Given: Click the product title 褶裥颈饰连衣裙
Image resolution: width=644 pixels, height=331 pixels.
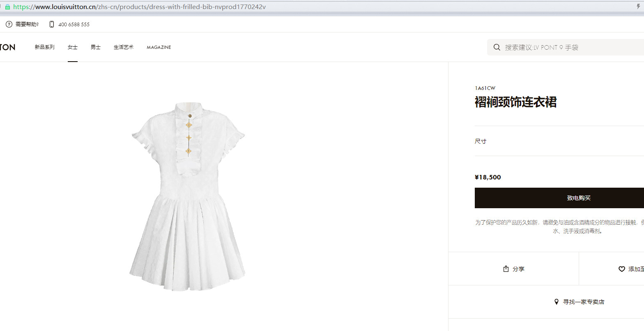Looking at the screenshot, I should 516,102.
